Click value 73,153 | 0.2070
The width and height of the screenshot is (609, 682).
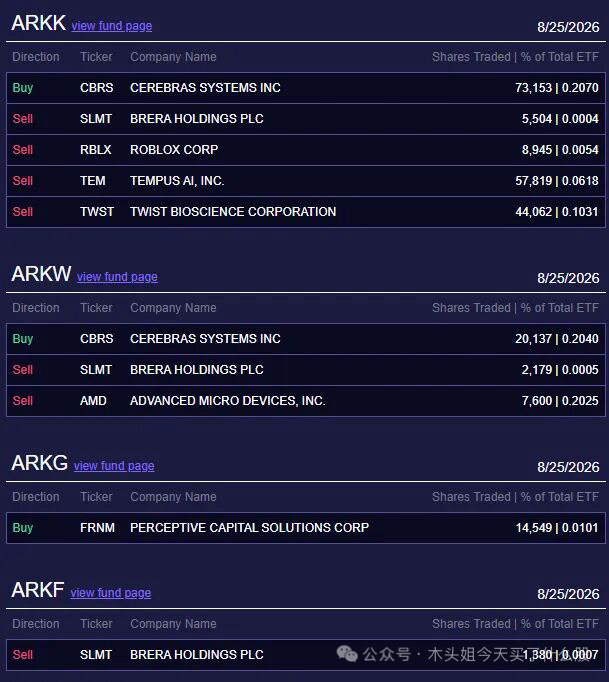pyautogui.click(x=557, y=88)
